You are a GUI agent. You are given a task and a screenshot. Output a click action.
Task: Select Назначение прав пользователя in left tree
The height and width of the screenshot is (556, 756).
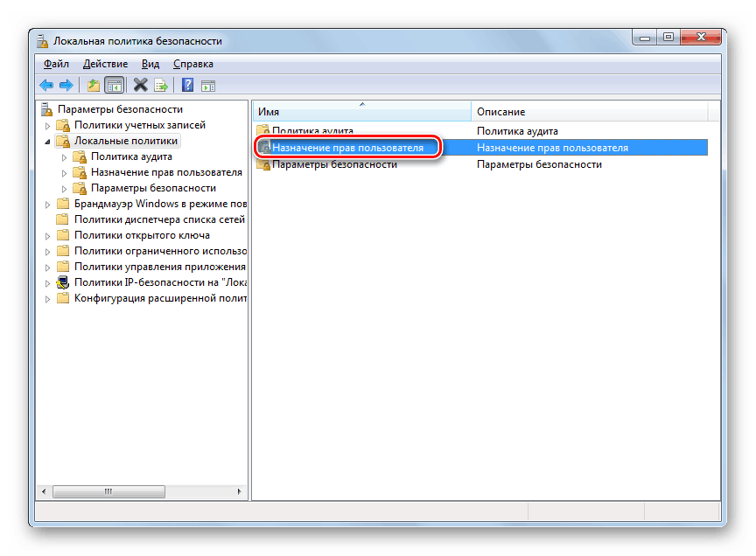coord(166,172)
